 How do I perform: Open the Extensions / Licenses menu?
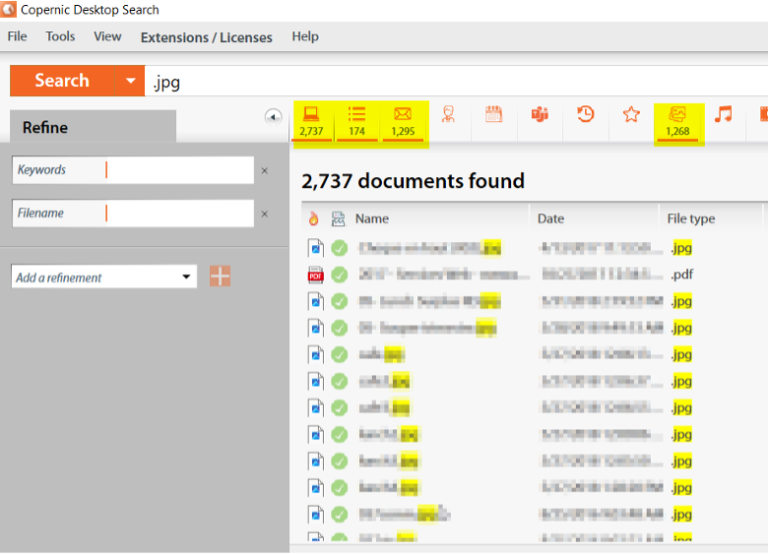click(206, 37)
